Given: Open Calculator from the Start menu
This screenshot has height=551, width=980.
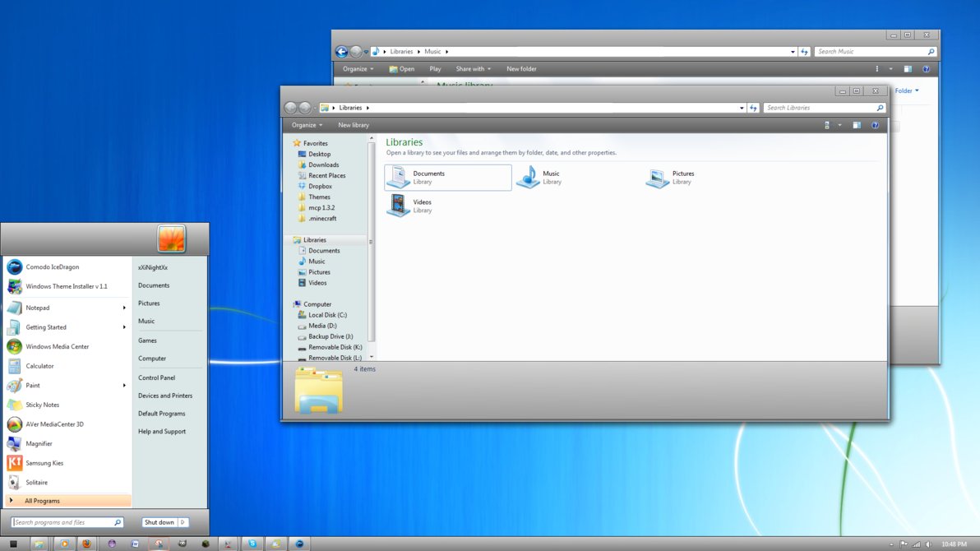Looking at the screenshot, I should coord(39,366).
